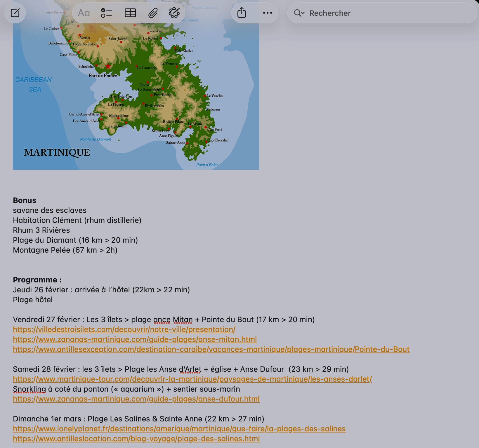Screen dimensions: 479x448
Task: Click the 'Rhum 3 Rivières' line
Action: click(x=41, y=230)
